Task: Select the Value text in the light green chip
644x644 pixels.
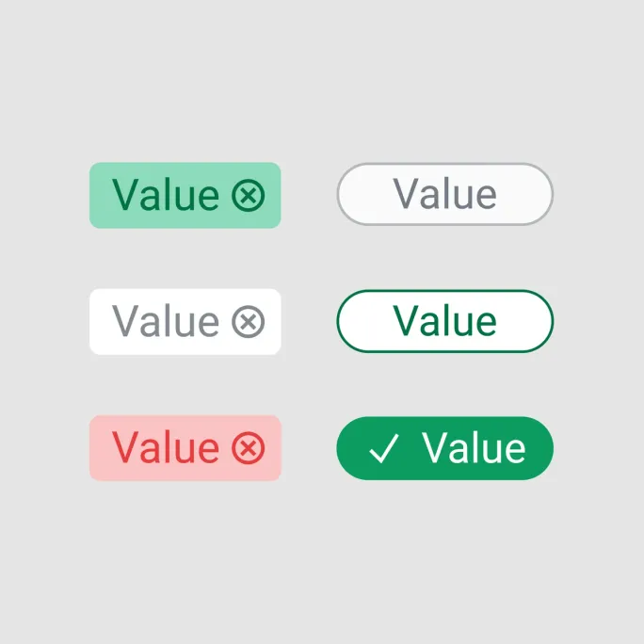Action: 166,195
